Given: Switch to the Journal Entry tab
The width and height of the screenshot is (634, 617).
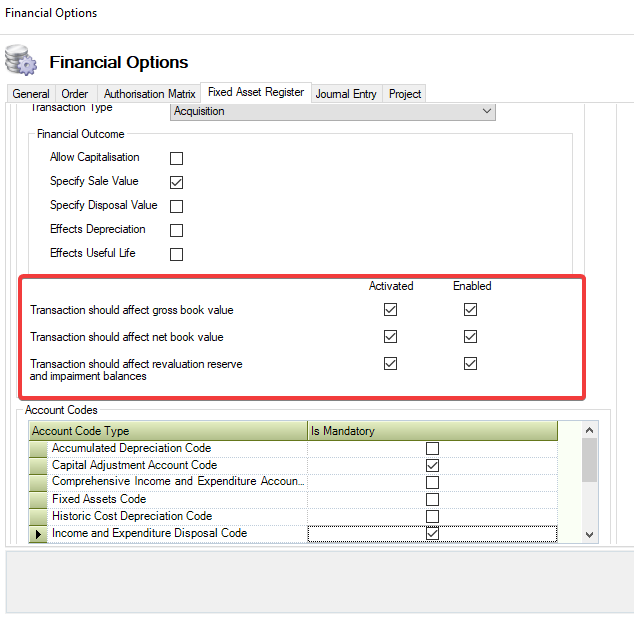Looking at the screenshot, I should [x=346, y=94].
